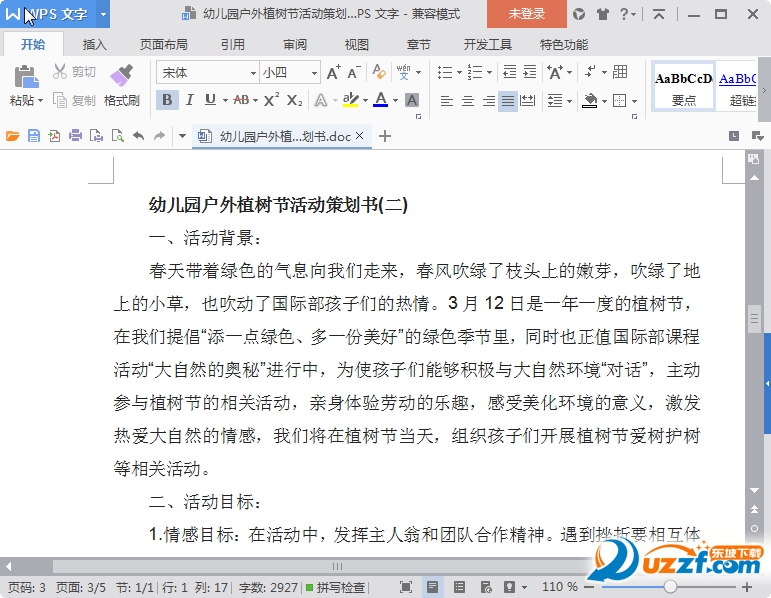Image resolution: width=771 pixels, height=598 pixels.
Task: Apply blue font color A
Action: (381, 100)
